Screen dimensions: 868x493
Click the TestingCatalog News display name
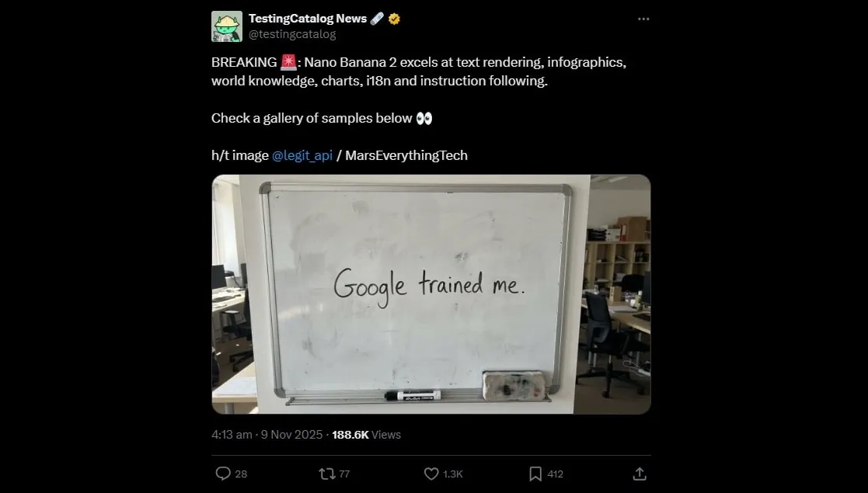(308, 19)
